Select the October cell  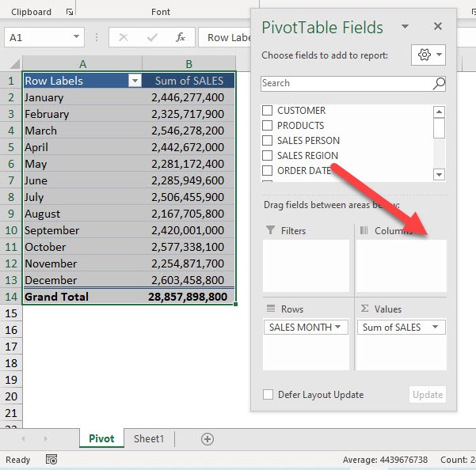(x=82, y=247)
